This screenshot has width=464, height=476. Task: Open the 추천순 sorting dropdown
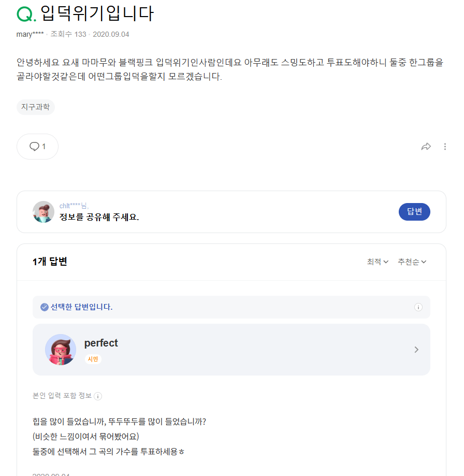point(412,262)
